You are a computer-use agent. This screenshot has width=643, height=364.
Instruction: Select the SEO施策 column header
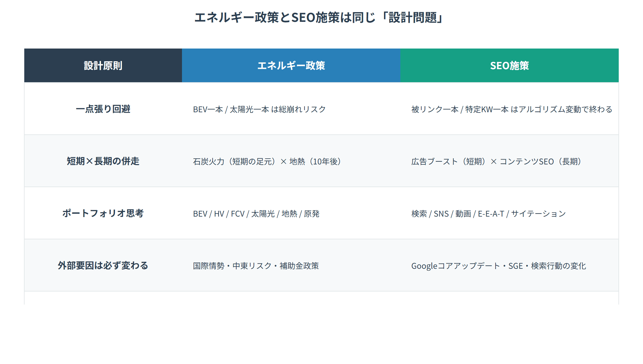(x=509, y=65)
